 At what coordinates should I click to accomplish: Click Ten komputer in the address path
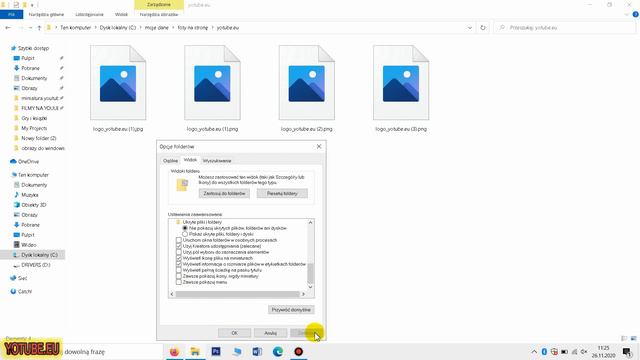(76, 28)
